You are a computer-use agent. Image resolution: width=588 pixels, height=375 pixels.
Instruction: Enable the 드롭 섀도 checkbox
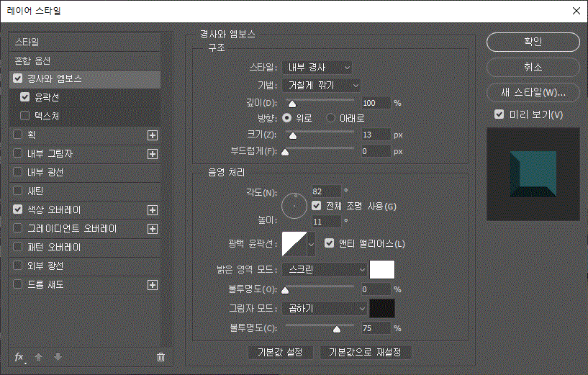pyautogui.click(x=17, y=284)
